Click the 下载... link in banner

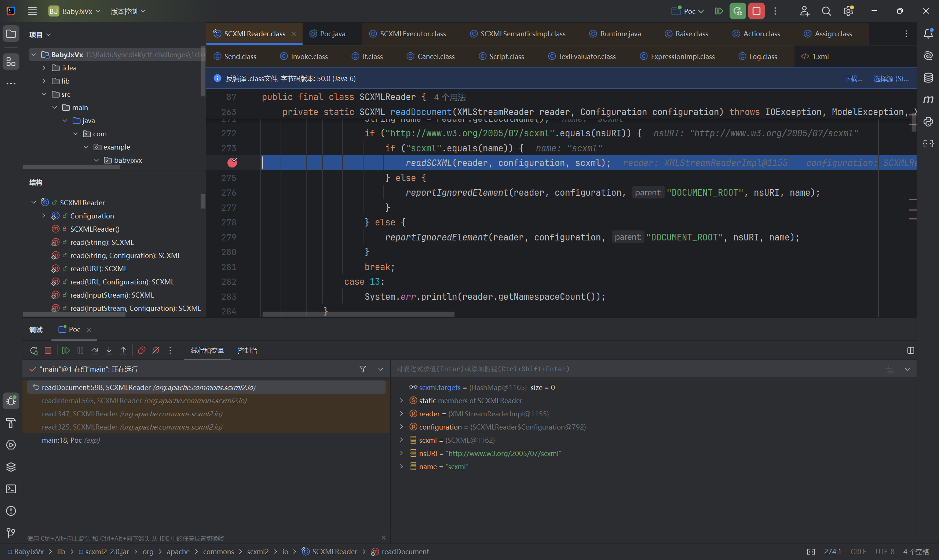pos(853,78)
